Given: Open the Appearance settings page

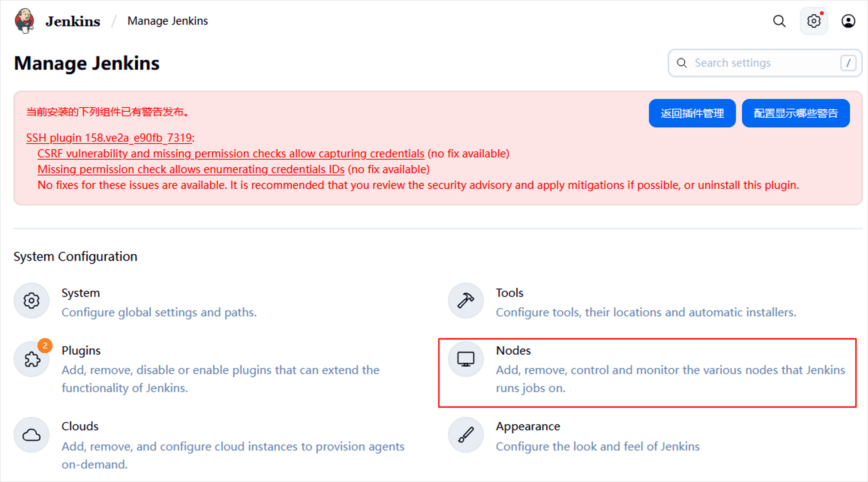Looking at the screenshot, I should coord(528,426).
